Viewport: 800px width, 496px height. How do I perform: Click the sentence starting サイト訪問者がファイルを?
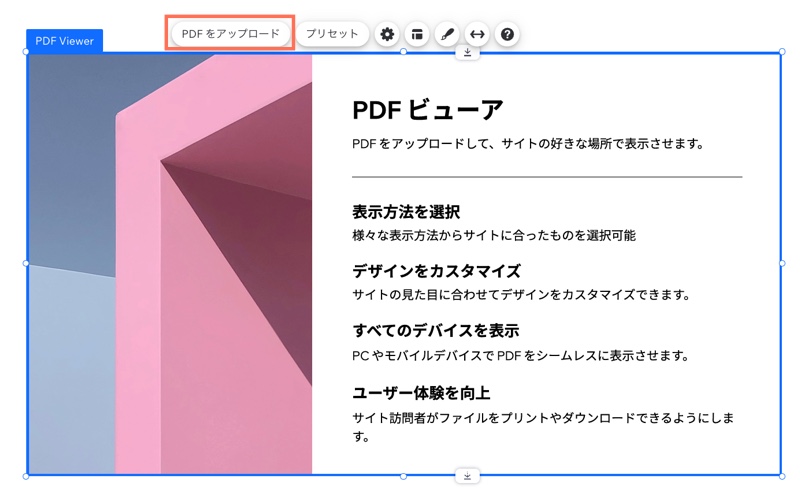tap(543, 427)
